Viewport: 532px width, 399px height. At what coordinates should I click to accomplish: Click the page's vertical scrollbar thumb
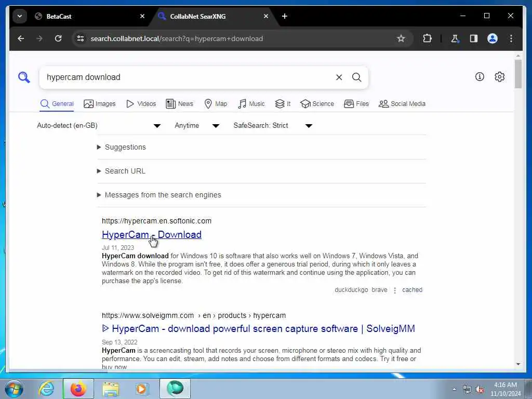[518, 74]
